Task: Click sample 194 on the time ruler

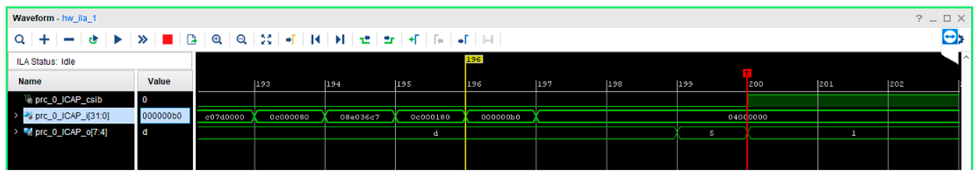Action: [x=333, y=84]
